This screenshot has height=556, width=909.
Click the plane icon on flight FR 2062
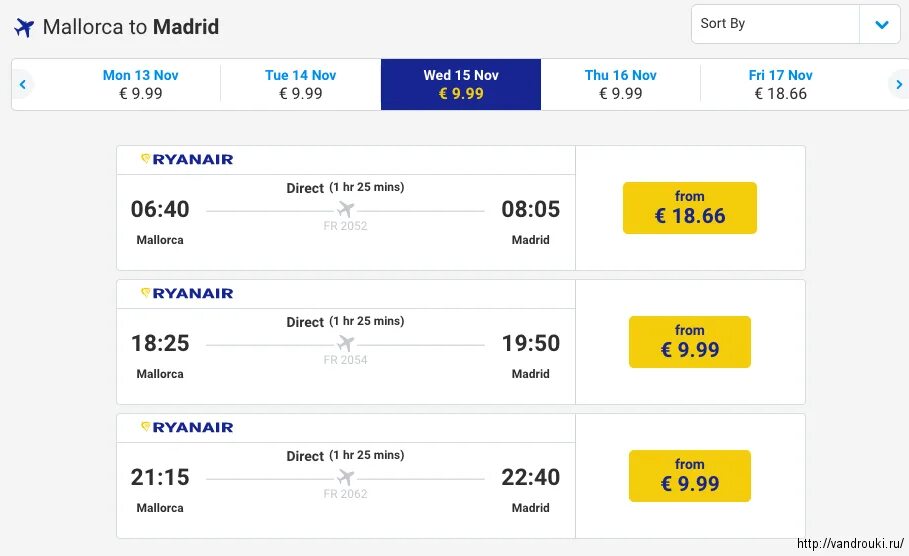point(346,477)
